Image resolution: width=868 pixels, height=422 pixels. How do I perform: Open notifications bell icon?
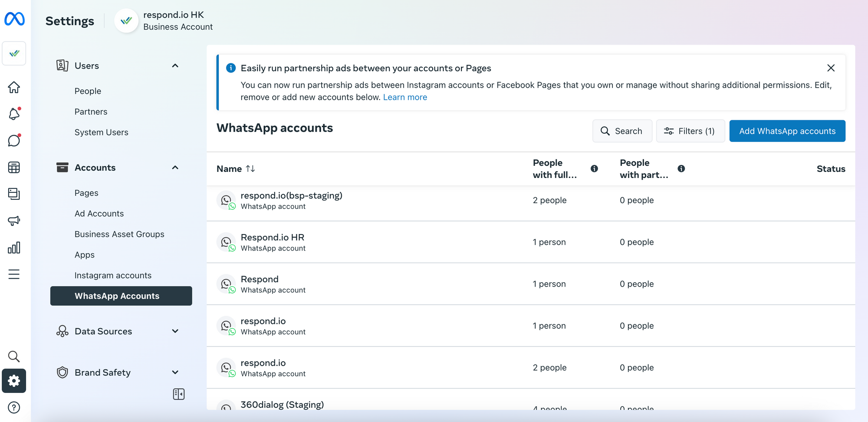coord(14,114)
